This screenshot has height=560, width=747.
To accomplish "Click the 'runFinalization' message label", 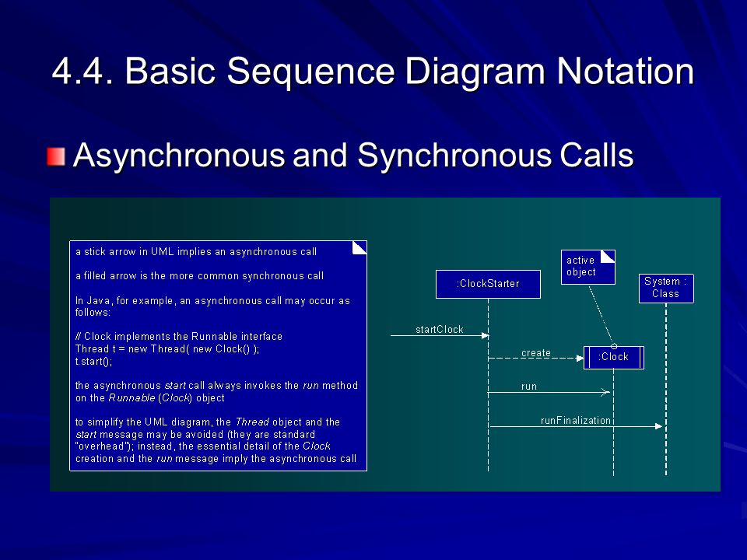I will tap(576, 421).
